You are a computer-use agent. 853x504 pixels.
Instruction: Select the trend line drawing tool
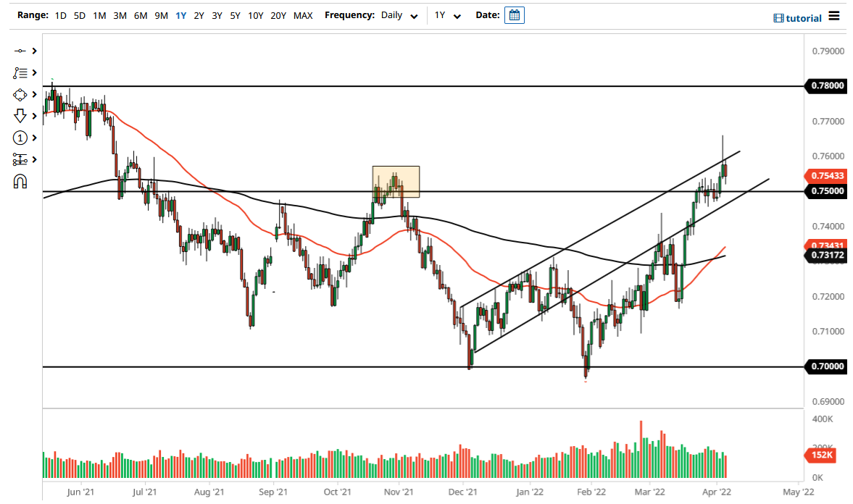click(x=20, y=51)
